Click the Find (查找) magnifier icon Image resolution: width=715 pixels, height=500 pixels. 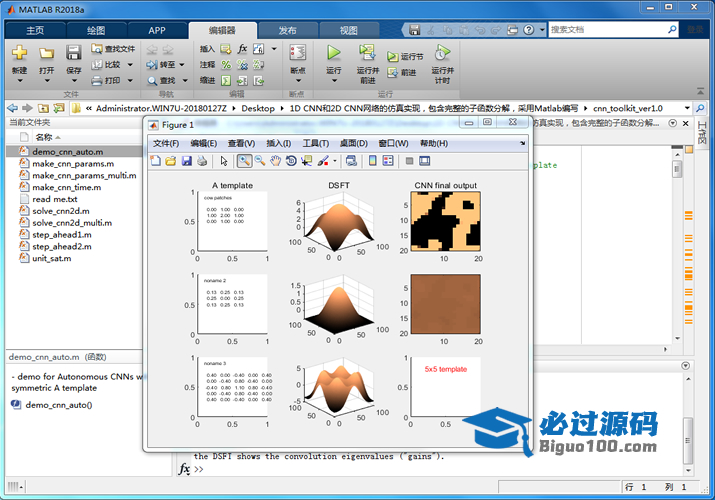pyautogui.click(x=152, y=81)
